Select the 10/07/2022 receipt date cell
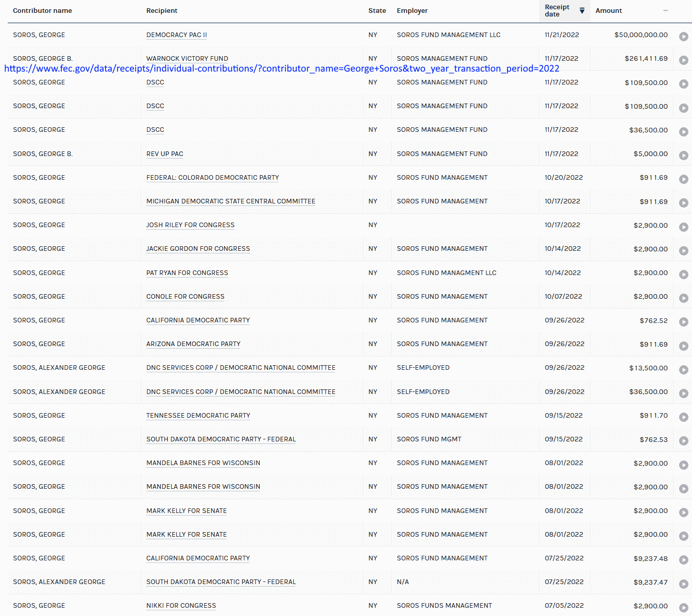The image size is (692, 616). 563,297
